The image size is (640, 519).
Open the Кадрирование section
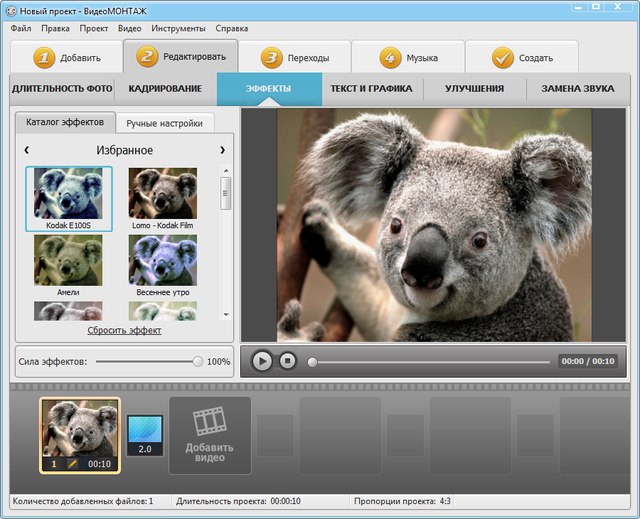point(165,89)
